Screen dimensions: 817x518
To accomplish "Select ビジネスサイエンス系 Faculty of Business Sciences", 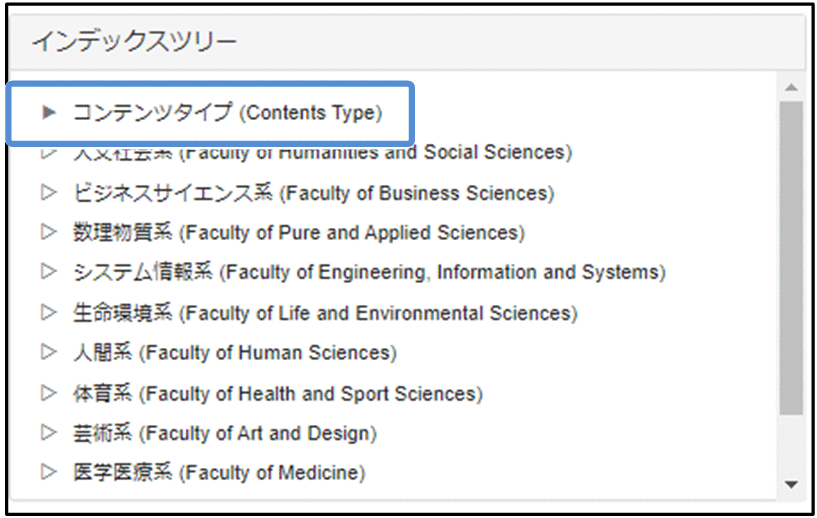I will [x=313, y=193].
